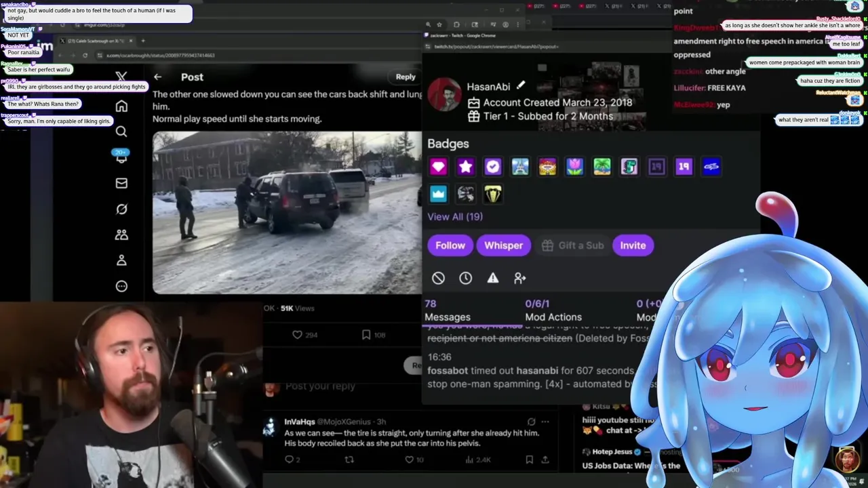This screenshot has height=488, width=868.
Task: Repost the InVaHqs reply
Action: pos(349,460)
